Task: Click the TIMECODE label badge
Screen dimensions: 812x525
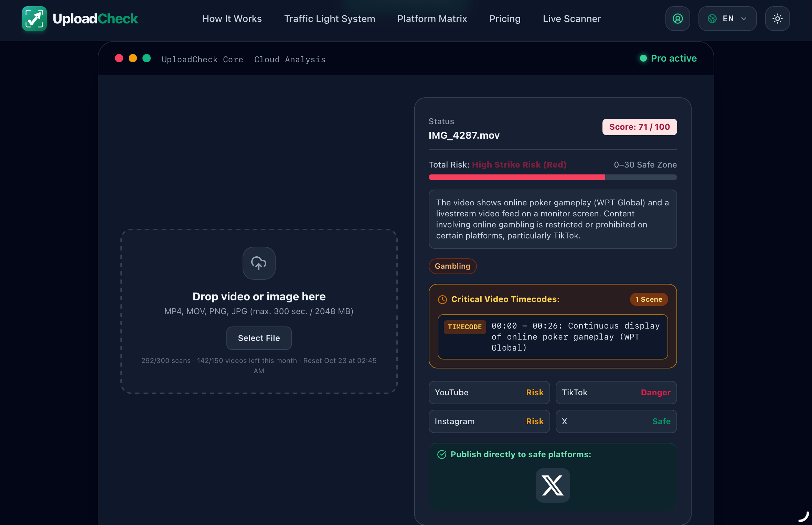Action: click(464, 327)
